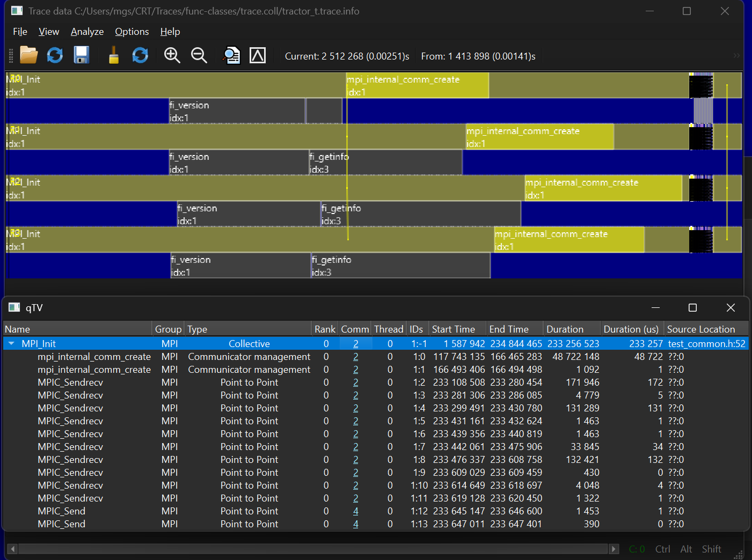Viewport: 752px width, 560px height.
Task: Maximize the qTV window
Action: (x=692, y=307)
